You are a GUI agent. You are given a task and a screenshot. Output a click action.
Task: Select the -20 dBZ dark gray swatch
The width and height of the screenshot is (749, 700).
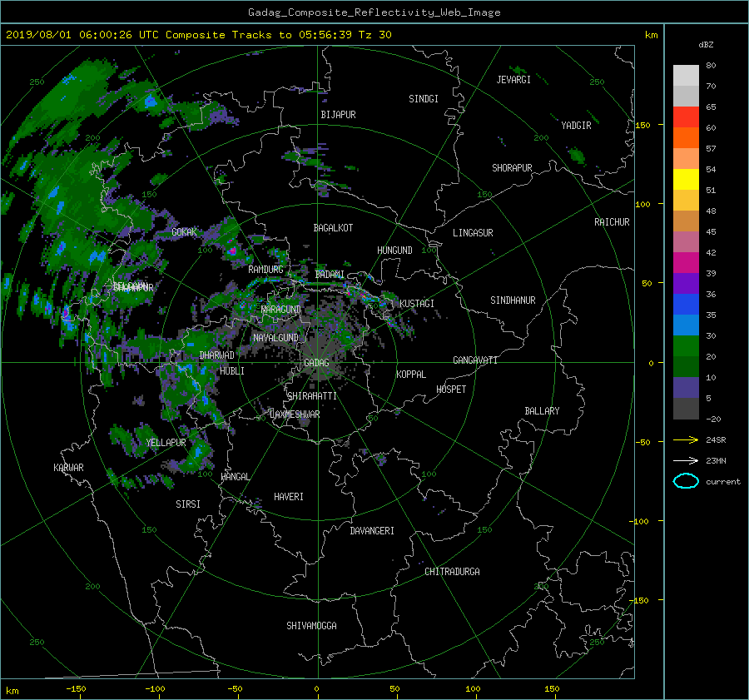click(x=686, y=409)
